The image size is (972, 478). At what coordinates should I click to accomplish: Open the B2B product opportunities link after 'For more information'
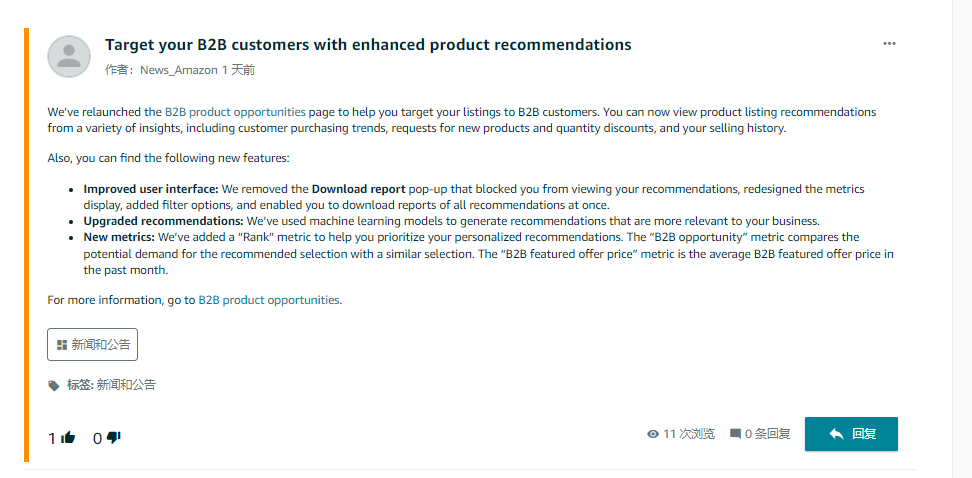tap(269, 300)
